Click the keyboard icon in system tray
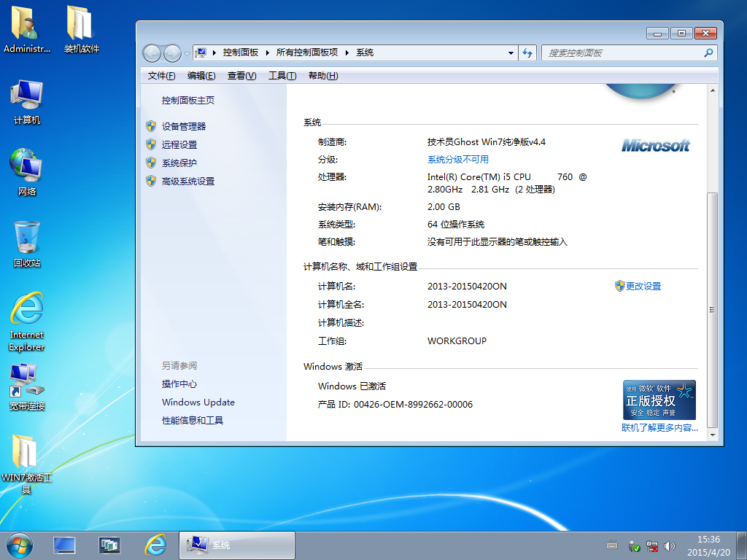The image size is (747, 560). click(x=612, y=545)
